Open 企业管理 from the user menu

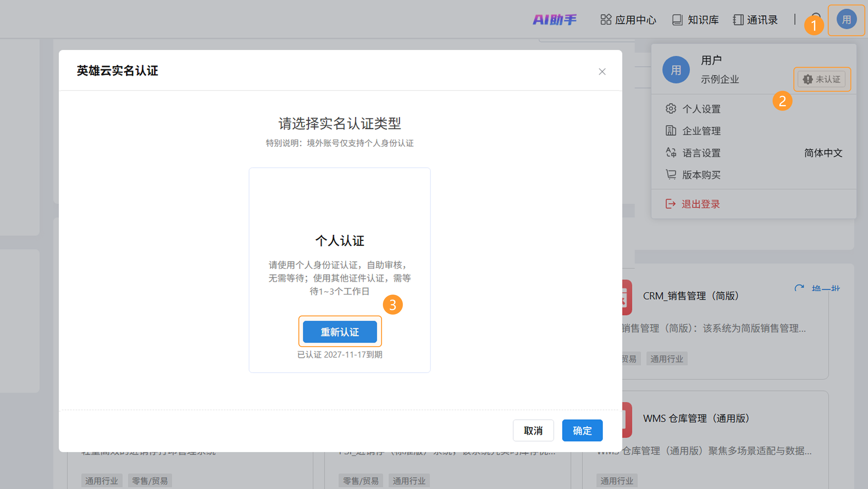[701, 131]
